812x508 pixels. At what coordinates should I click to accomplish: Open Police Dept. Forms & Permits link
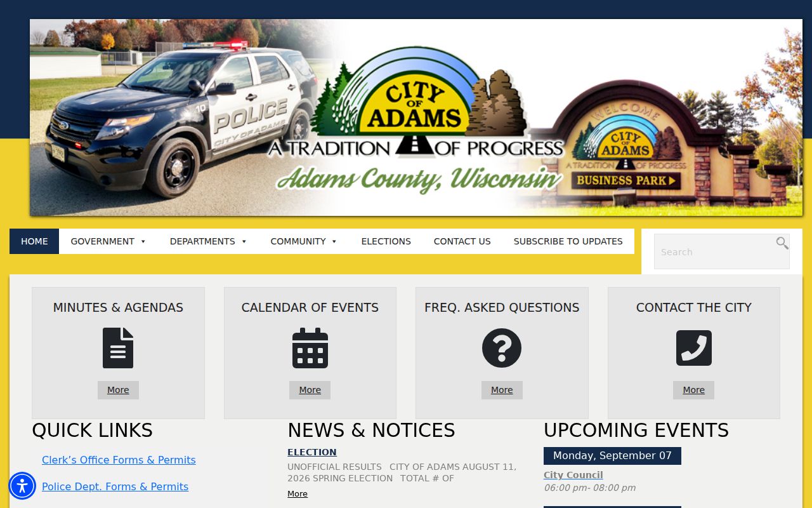click(115, 486)
